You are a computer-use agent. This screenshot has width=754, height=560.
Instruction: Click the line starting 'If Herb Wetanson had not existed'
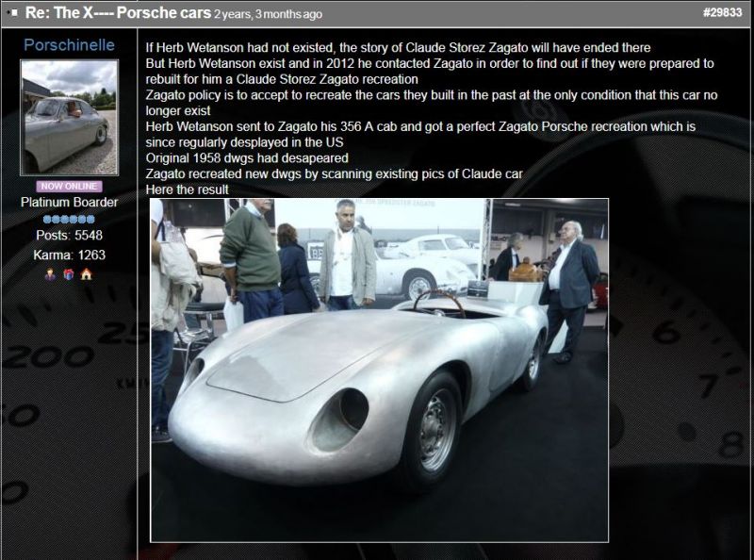click(398, 48)
